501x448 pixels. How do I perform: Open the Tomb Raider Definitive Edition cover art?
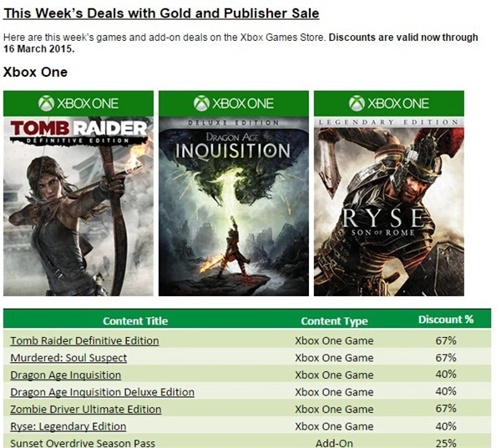tap(78, 206)
